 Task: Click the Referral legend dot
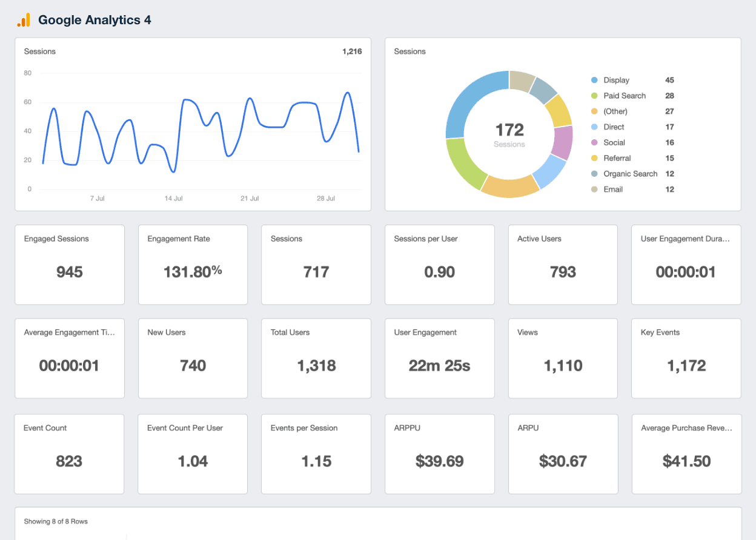(594, 158)
